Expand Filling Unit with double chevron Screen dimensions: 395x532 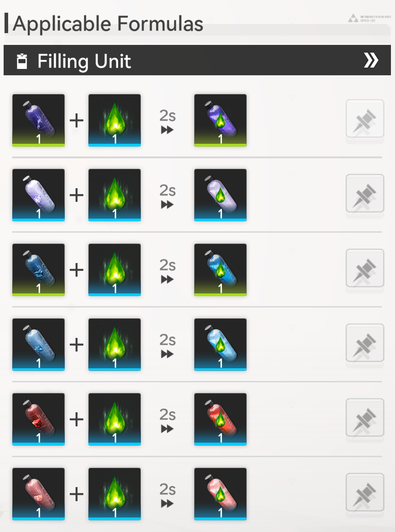(x=371, y=60)
